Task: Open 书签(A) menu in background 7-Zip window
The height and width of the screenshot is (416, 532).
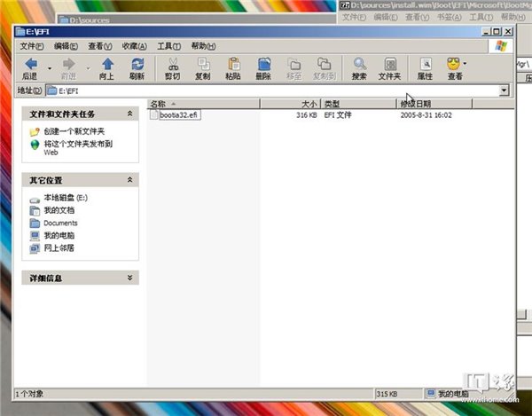Action: point(449,17)
